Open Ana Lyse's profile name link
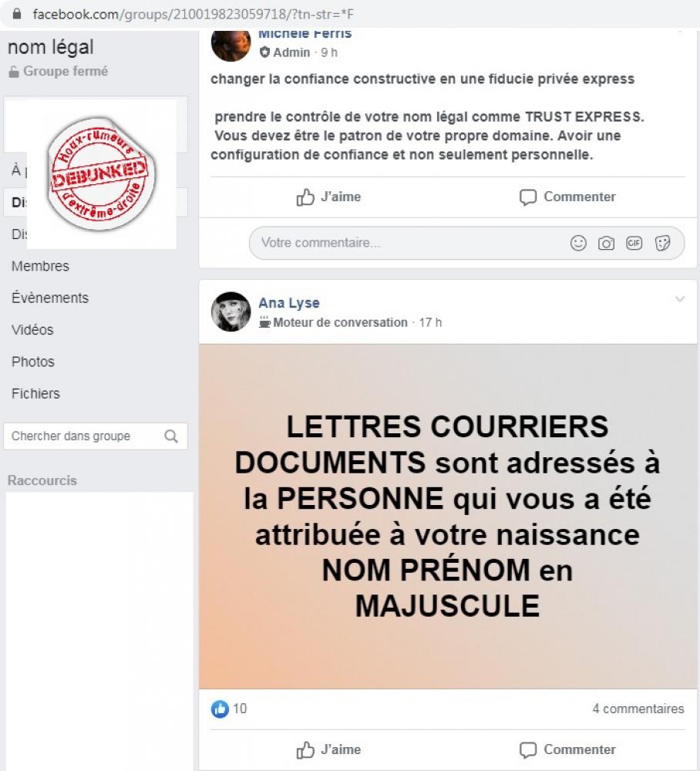The width and height of the screenshot is (700, 771). point(289,303)
